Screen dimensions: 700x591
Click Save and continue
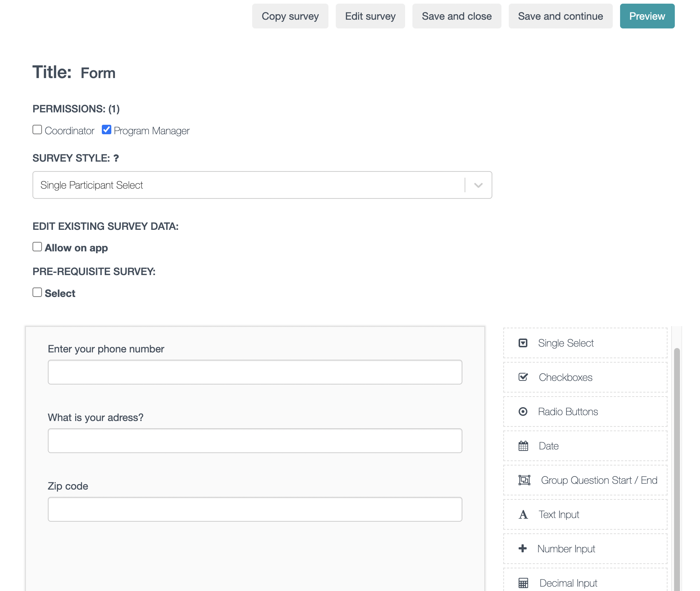pos(560,16)
